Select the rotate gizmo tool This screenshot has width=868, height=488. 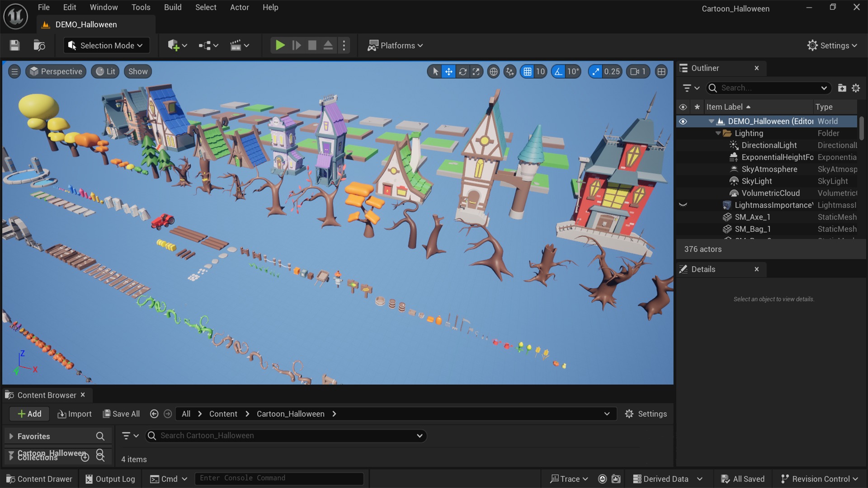click(x=462, y=71)
